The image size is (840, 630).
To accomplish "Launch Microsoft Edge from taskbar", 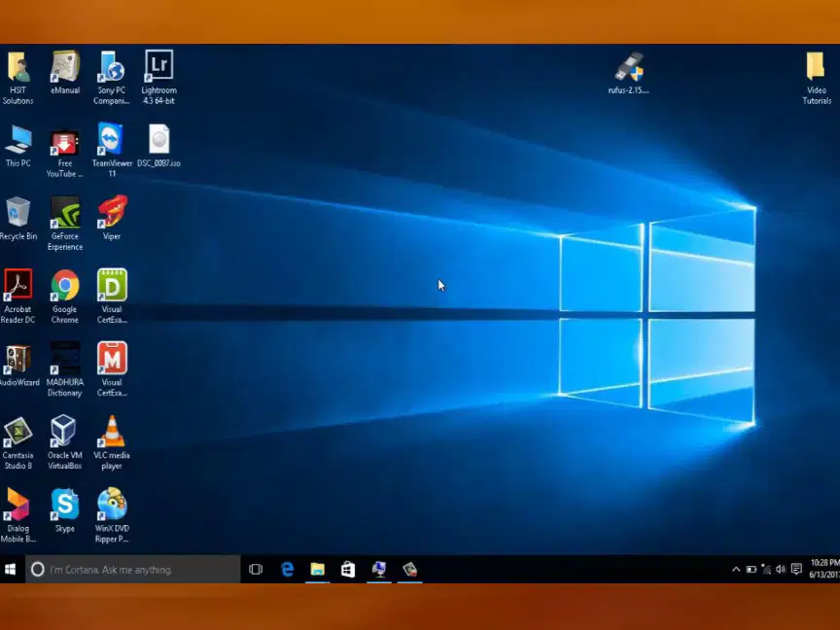I will (x=287, y=569).
